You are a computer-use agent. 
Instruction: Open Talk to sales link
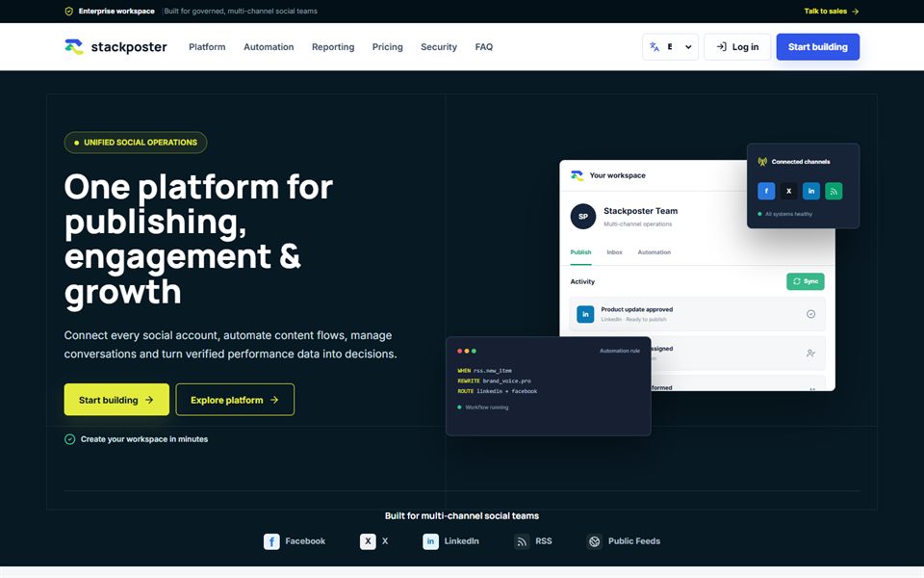pyautogui.click(x=831, y=12)
